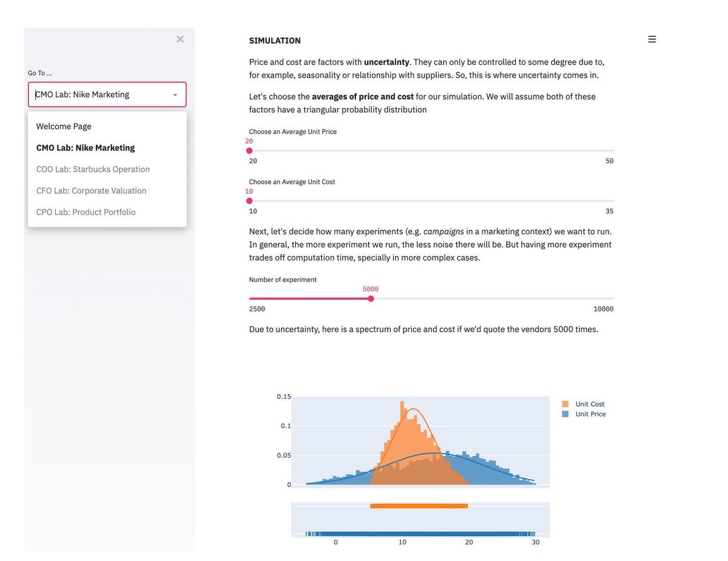This screenshot has width=728, height=561.
Task: Select CPO Lab: Product Portfolio option
Action: pos(107,212)
